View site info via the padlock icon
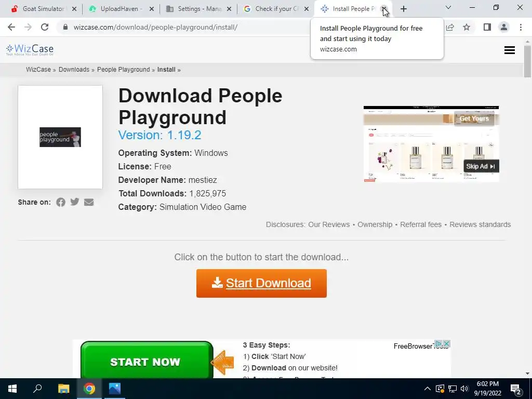 click(x=65, y=27)
